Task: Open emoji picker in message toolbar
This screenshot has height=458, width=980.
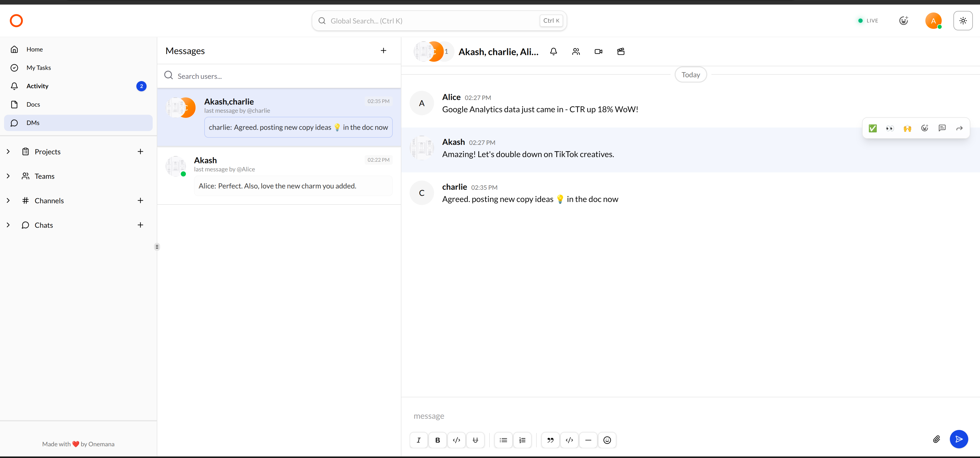Action: [x=607, y=440]
